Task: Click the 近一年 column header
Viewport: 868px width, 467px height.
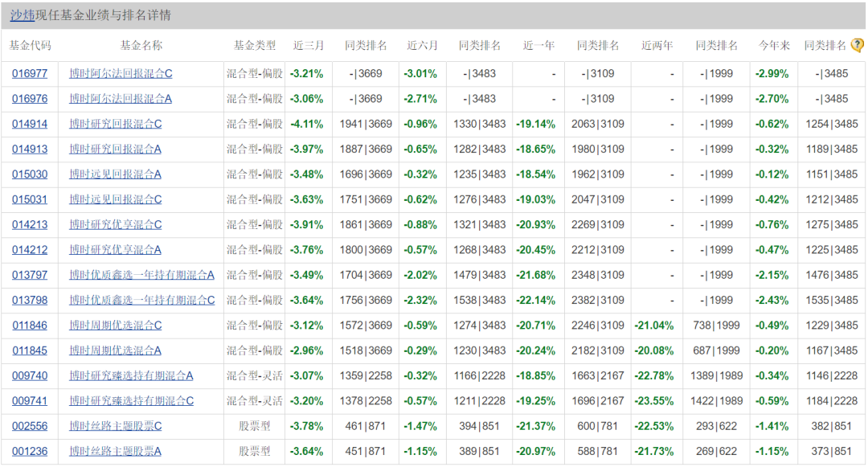Action: 538,45
